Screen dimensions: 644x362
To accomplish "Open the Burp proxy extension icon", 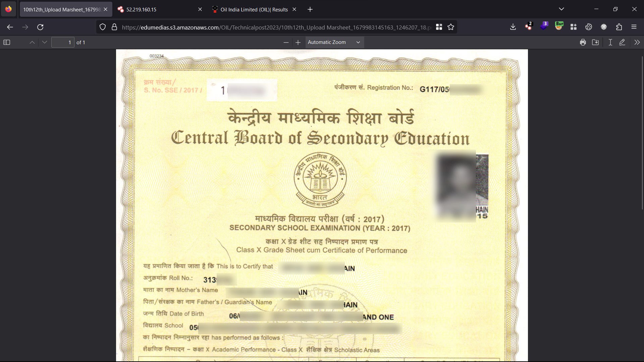I will pyautogui.click(x=559, y=26).
